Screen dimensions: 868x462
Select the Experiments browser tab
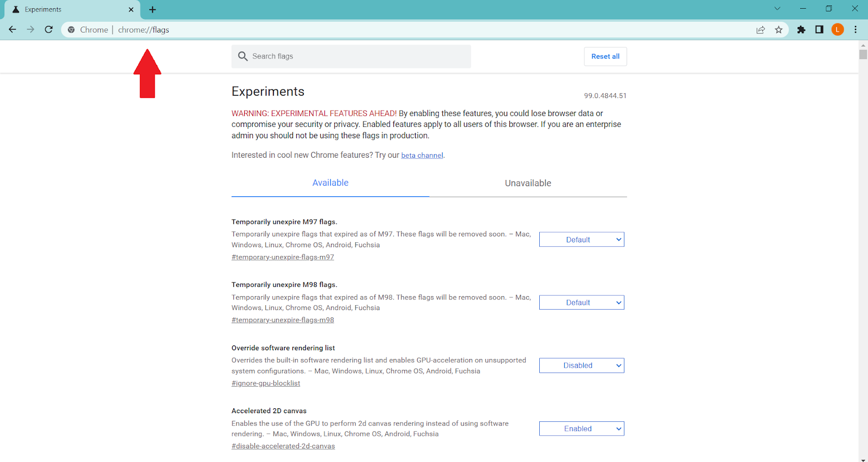pos(72,10)
